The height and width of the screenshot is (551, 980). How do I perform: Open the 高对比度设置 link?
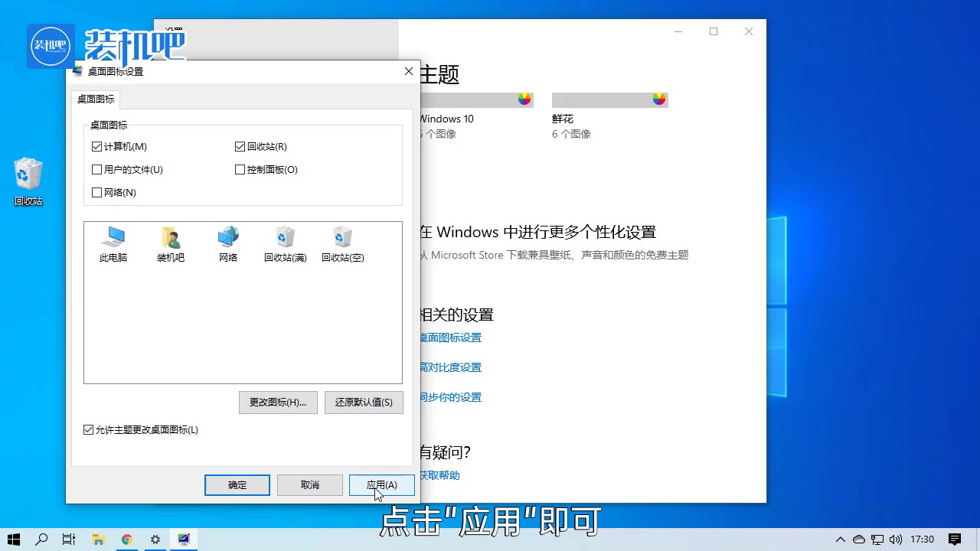point(450,367)
